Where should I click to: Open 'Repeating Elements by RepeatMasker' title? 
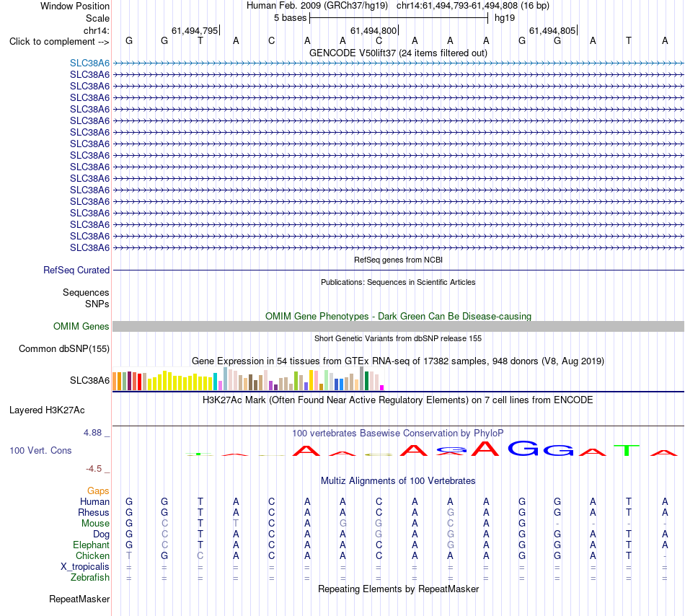click(398, 589)
